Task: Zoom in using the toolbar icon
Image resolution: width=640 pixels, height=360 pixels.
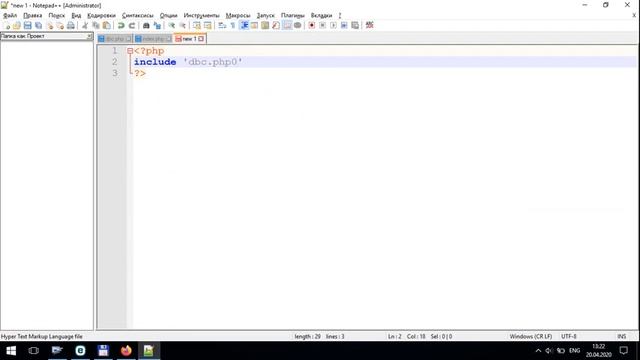Action: [172, 25]
